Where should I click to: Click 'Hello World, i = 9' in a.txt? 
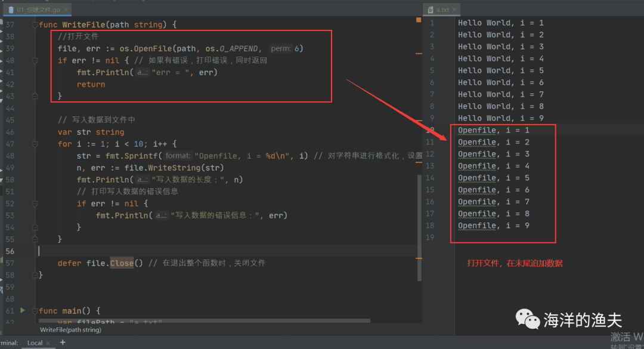click(501, 118)
